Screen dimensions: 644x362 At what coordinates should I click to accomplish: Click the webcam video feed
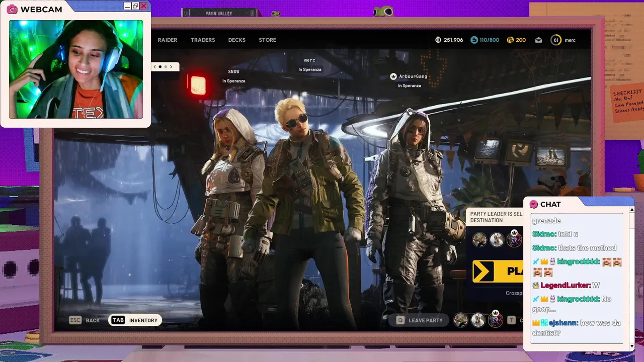tap(76, 69)
